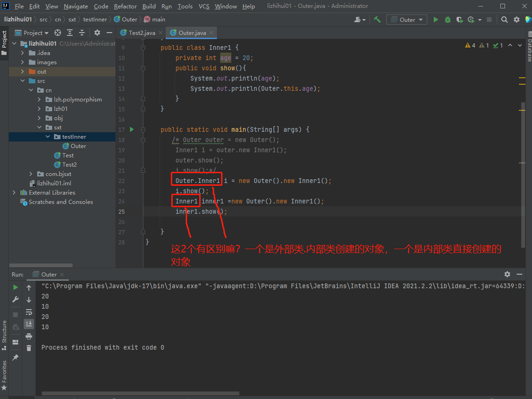Open the Favorites tool window
Image resolution: width=532 pixels, height=399 pixels.
(4, 375)
